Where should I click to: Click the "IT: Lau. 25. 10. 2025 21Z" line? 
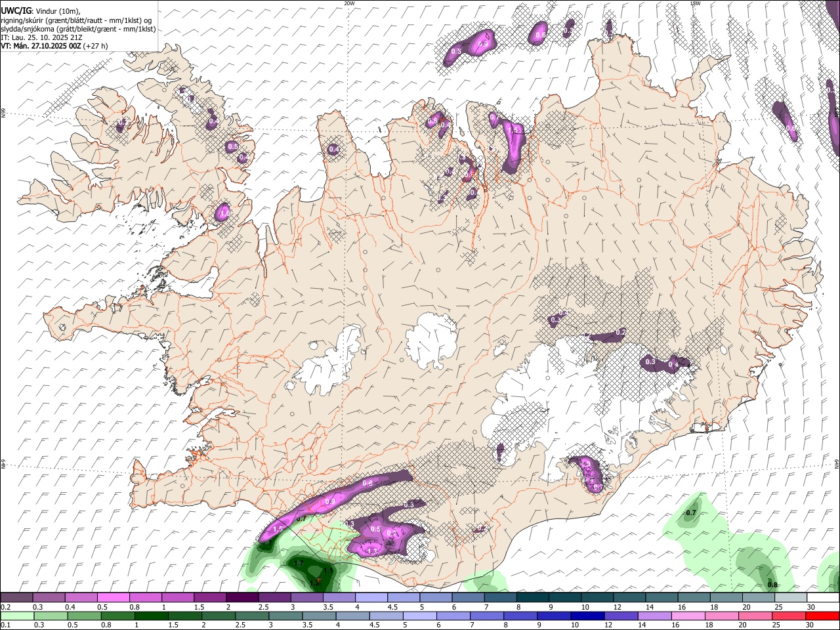pos(41,37)
